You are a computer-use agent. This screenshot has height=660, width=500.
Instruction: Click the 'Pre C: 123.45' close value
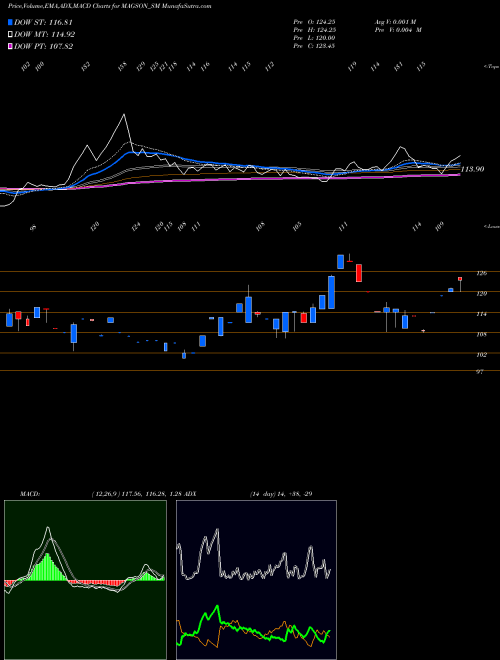coord(314,46)
